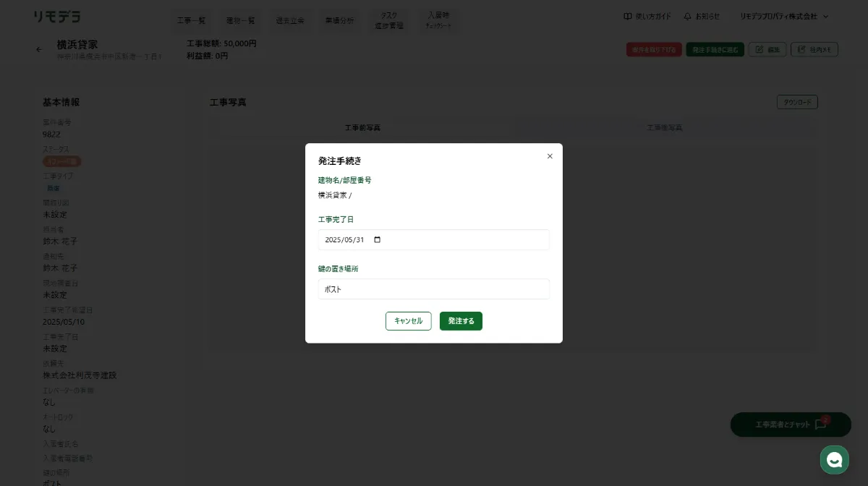Click the 横浜貸家 / building name value in dialog
868x486 pixels.
coord(335,195)
